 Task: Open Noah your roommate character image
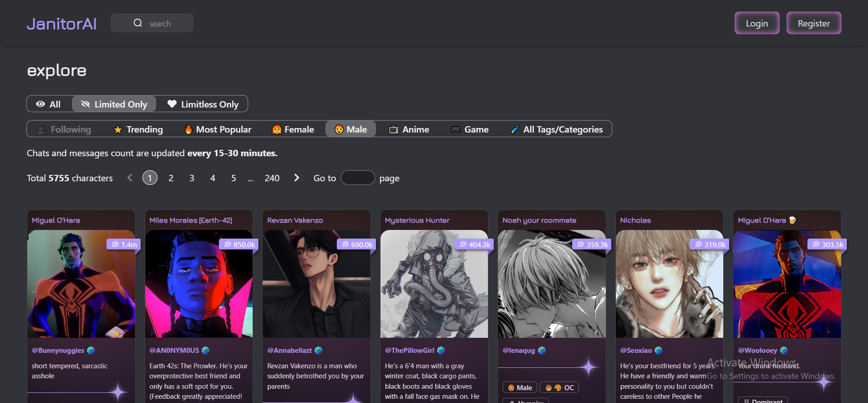(x=552, y=284)
